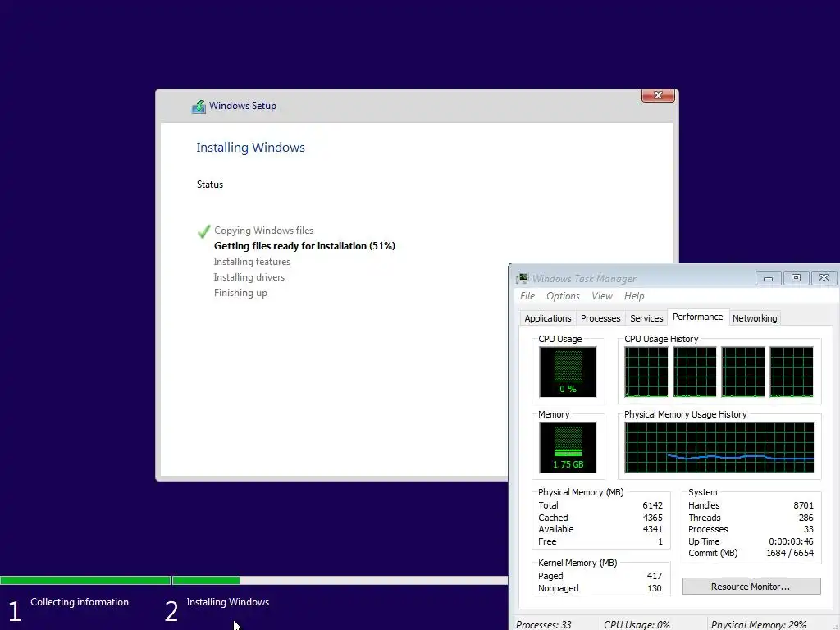Click 'Copying Windows files' status line
Viewport: 840px width, 630px height.
point(263,231)
